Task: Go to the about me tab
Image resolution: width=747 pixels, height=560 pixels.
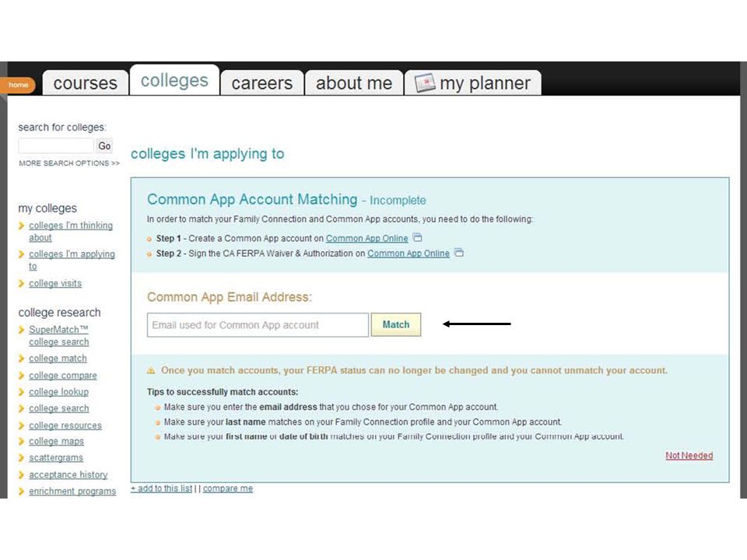Action: point(354,83)
